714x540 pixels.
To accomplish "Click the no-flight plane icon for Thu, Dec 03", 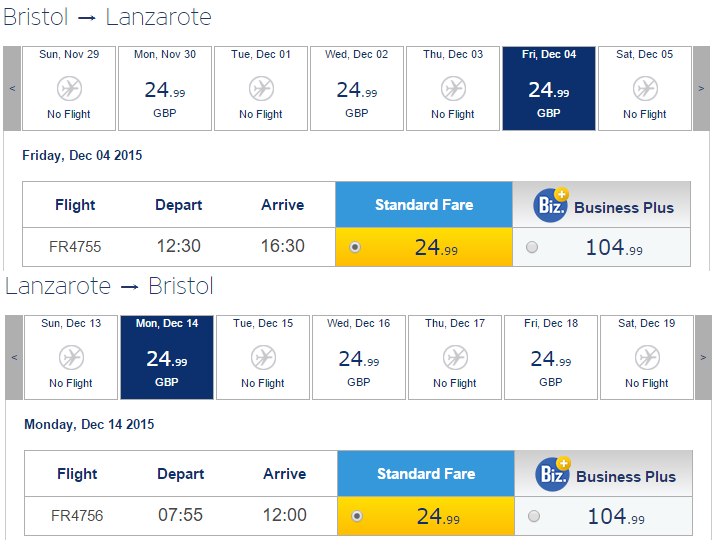I will [453, 88].
